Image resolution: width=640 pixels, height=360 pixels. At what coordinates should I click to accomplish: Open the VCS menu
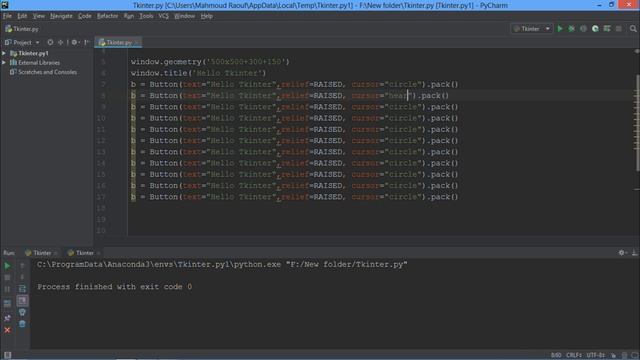tap(164, 16)
